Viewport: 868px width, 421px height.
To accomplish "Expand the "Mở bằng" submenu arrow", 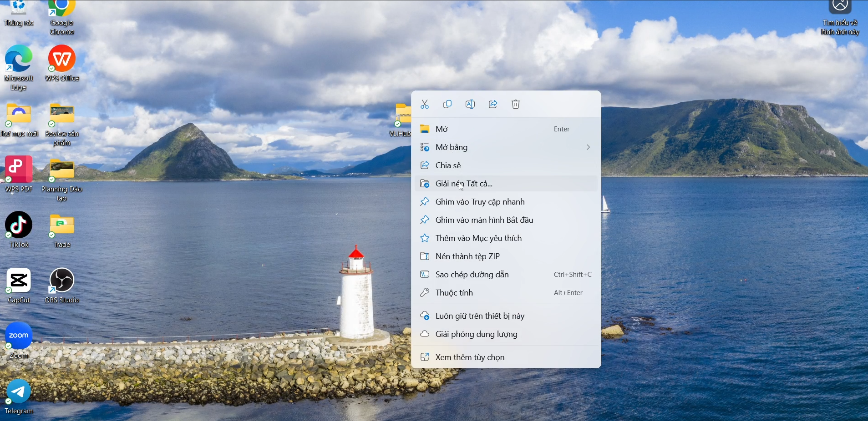I will pyautogui.click(x=588, y=147).
